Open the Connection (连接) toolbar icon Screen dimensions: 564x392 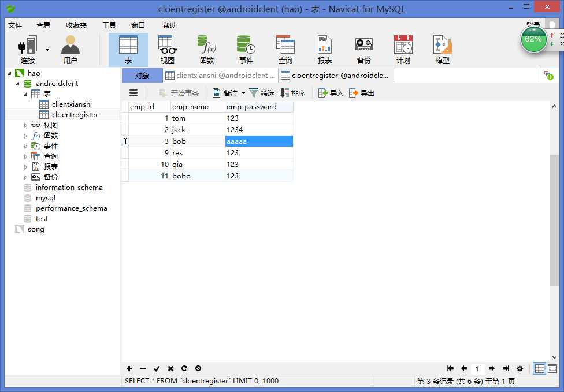tap(28, 49)
